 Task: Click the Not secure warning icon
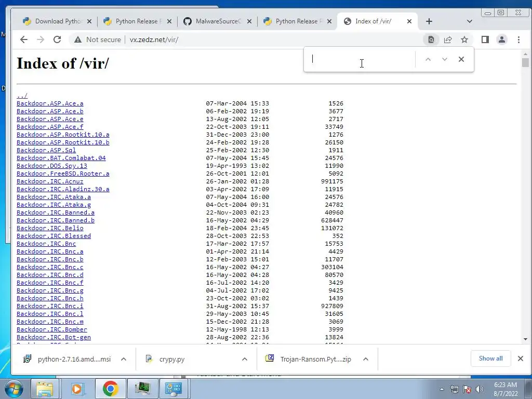coord(78,39)
